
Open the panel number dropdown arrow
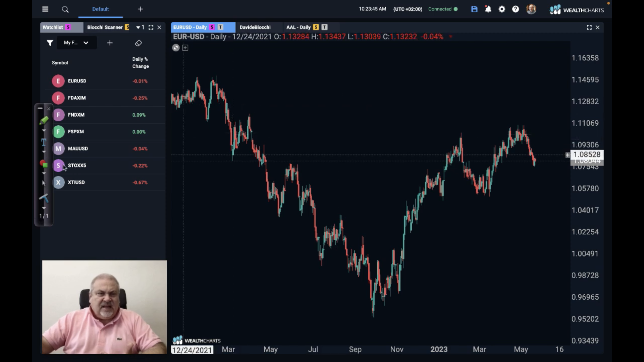[138, 27]
